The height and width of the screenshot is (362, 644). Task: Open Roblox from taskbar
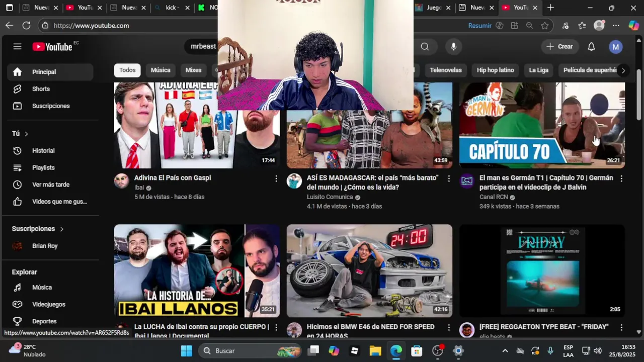355,350
